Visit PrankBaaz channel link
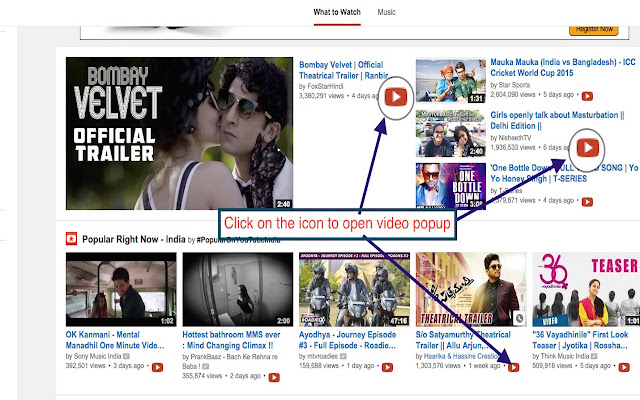640x400 pixels. [230, 361]
